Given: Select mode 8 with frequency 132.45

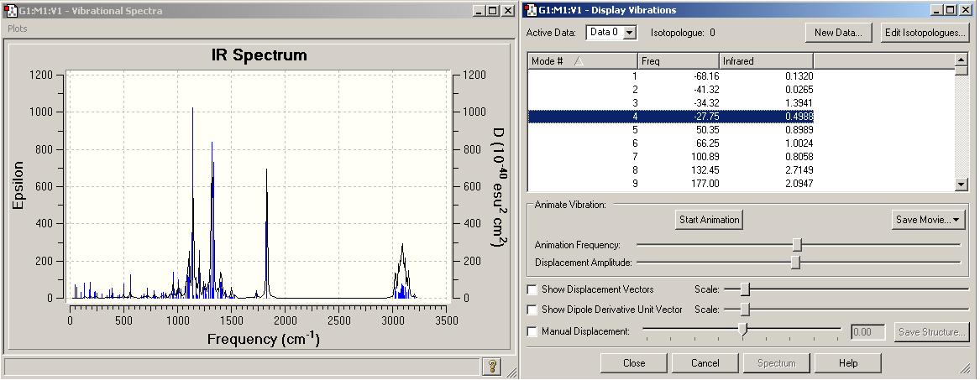Looking at the screenshot, I should pos(671,169).
